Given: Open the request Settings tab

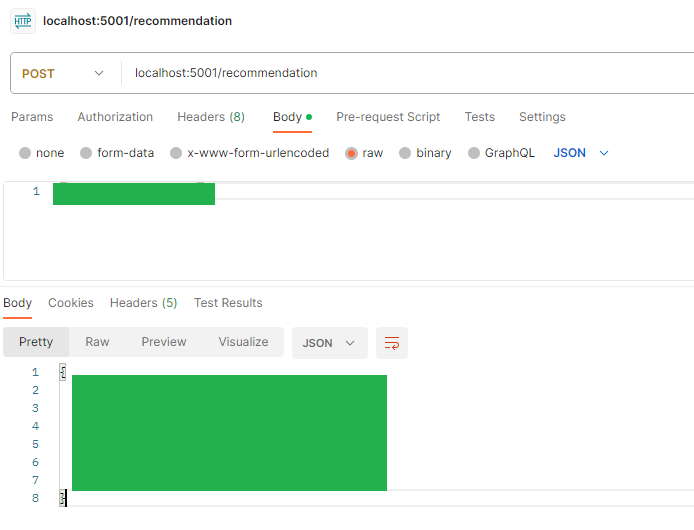Looking at the screenshot, I should [x=542, y=117].
